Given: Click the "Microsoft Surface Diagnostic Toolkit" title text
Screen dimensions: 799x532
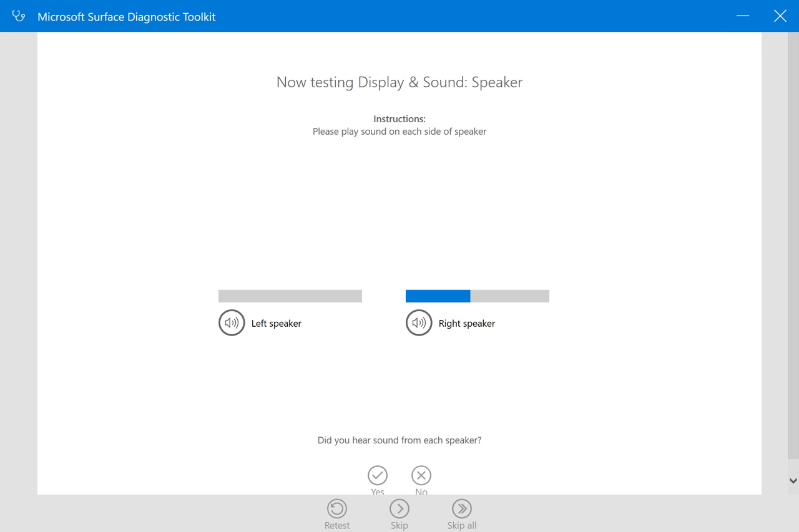Looking at the screenshot, I should tap(127, 17).
